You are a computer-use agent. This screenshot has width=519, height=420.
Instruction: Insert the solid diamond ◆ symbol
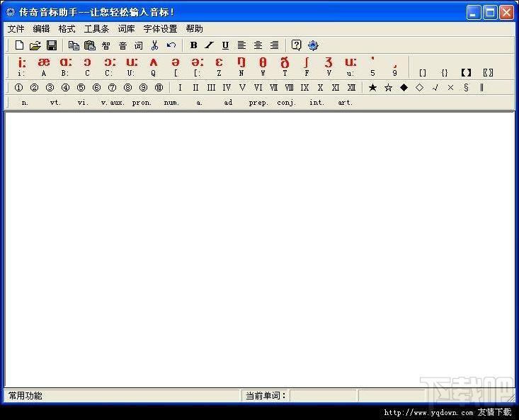coord(404,88)
